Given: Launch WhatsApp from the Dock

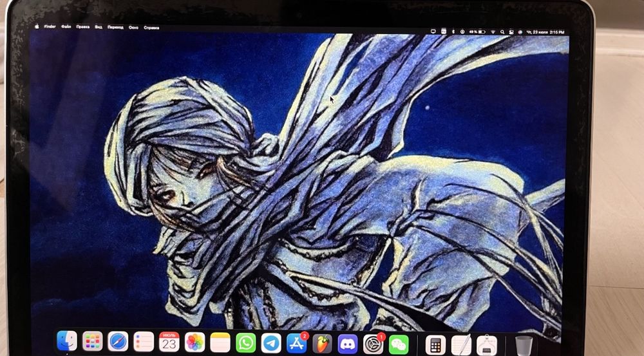Looking at the screenshot, I should click(246, 342).
